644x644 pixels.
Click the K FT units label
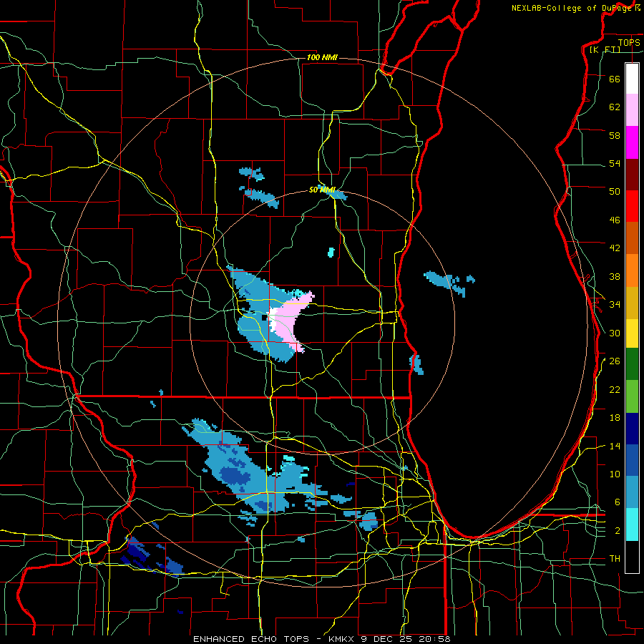click(x=605, y=49)
